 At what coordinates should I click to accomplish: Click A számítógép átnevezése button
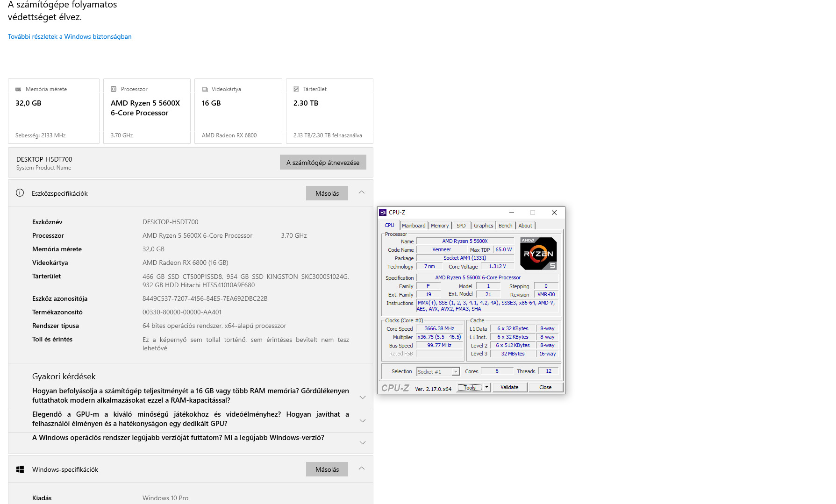(323, 163)
